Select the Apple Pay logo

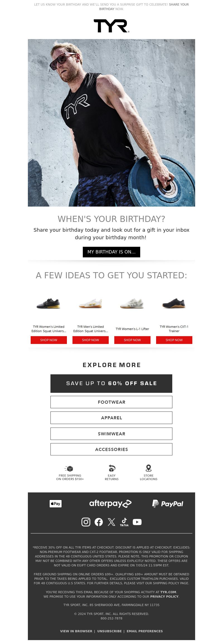[x=55, y=504]
